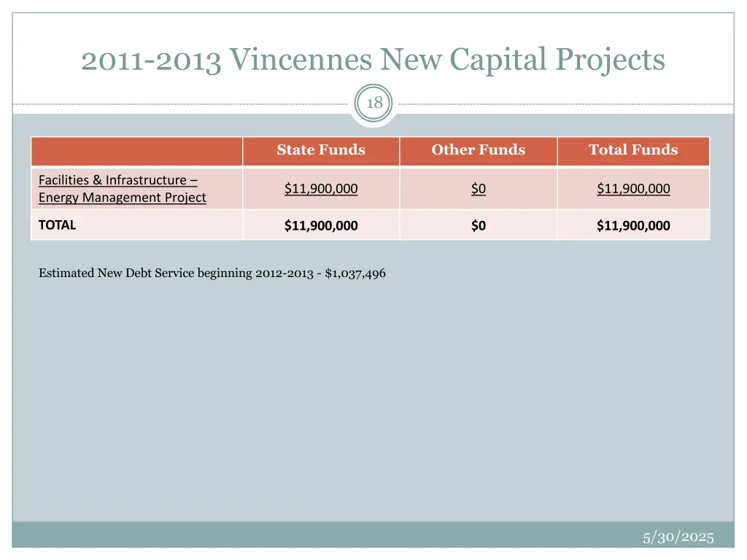Click the empty gray area below the table note
This screenshot has height=560, width=747.
click(372, 401)
